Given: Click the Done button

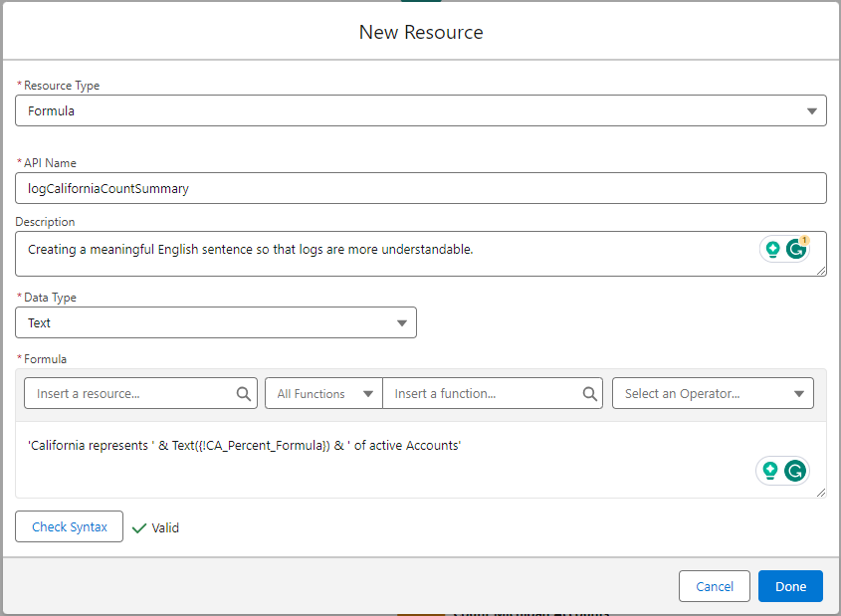Looking at the screenshot, I should tap(790, 586).
